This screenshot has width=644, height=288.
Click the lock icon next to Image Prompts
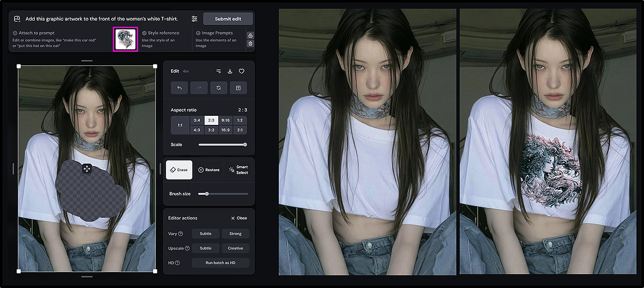pos(251,35)
